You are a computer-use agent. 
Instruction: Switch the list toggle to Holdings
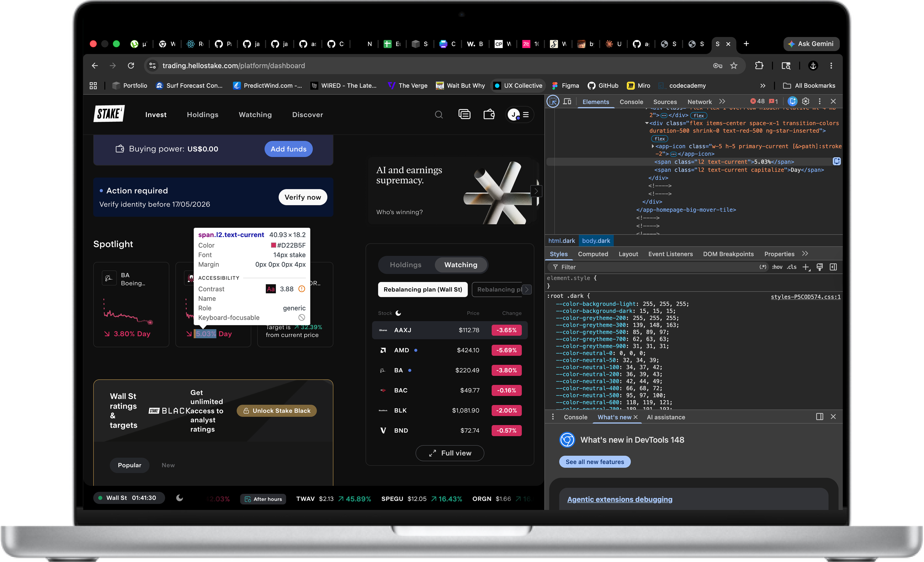(405, 265)
